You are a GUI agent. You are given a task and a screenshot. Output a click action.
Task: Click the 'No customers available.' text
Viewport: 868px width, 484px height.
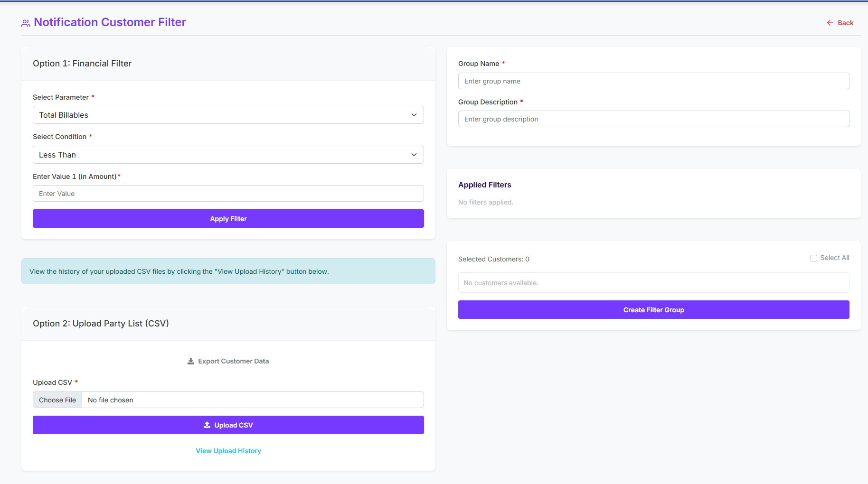point(501,283)
